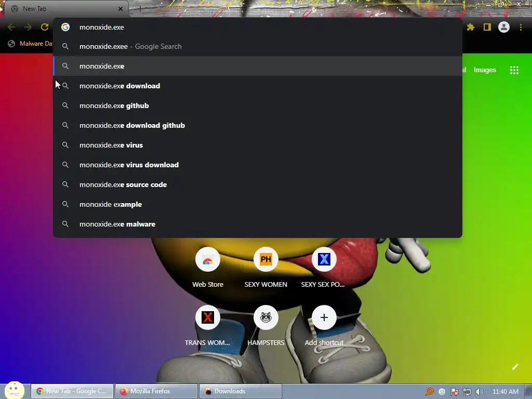Choose suggestion monoxide.exe virus
This screenshot has height=399, width=532.
coord(258,145)
